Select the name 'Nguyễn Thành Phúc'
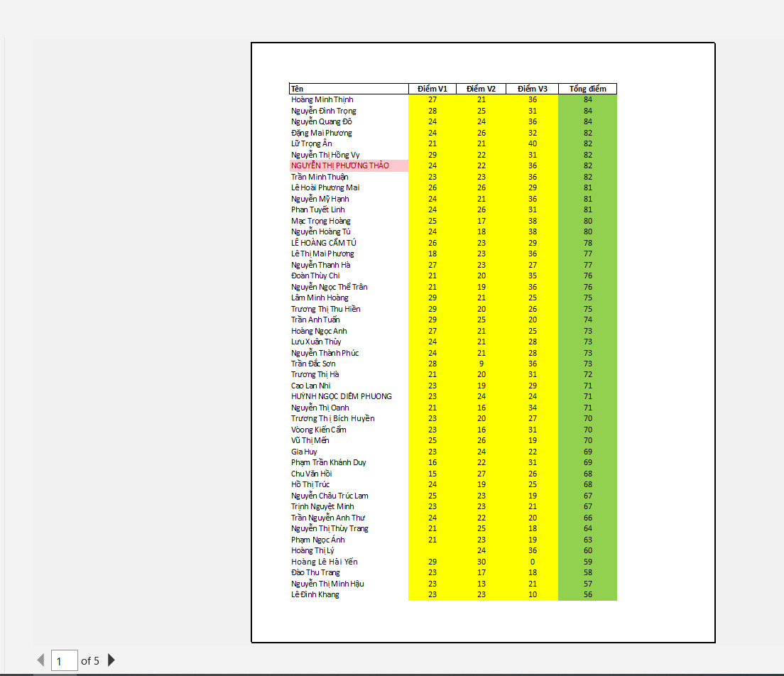Image resolution: width=784 pixels, height=676 pixels. tap(325, 352)
